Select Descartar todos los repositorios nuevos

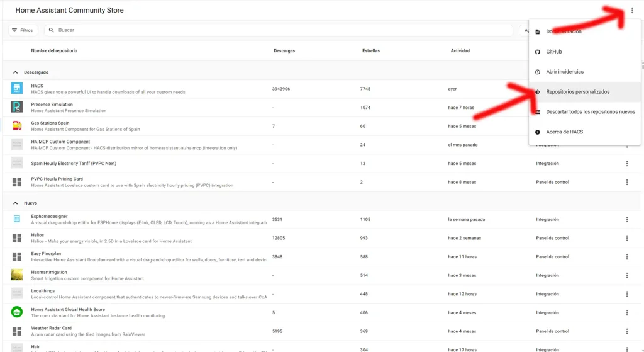point(585,112)
